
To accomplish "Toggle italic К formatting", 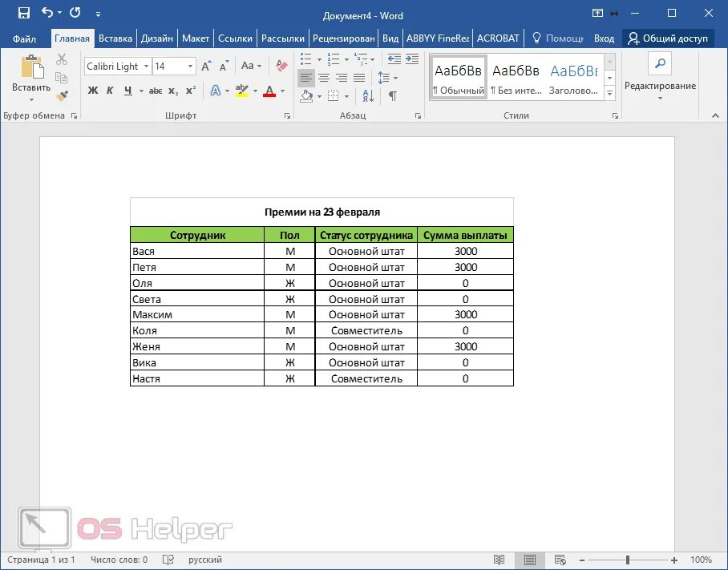I will 110,91.
